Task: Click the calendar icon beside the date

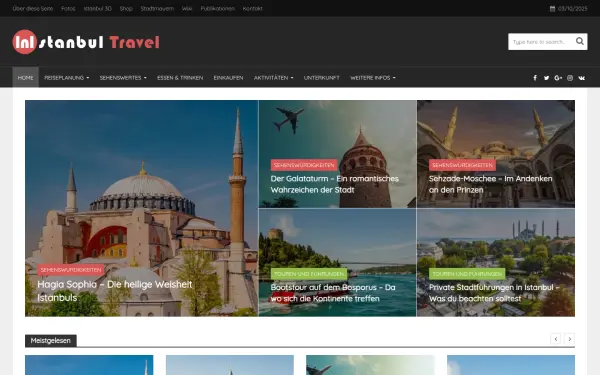Action: (552, 8)
